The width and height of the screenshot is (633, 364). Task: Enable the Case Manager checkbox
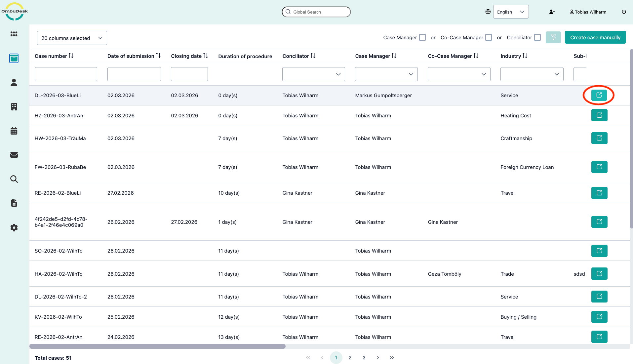coord(422,38)
